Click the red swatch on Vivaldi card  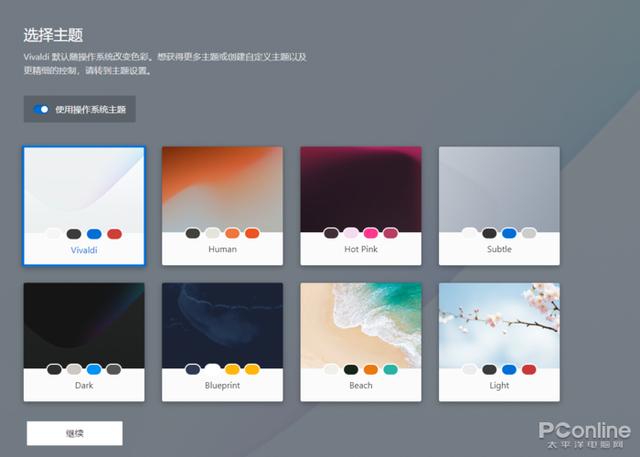coord(114,234)
